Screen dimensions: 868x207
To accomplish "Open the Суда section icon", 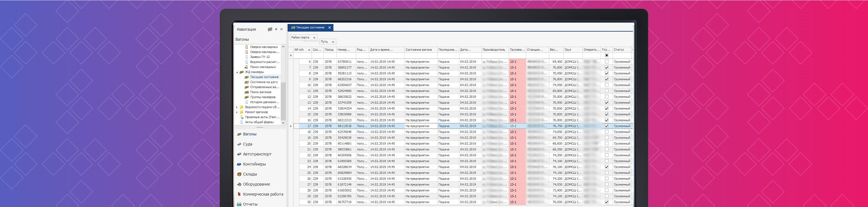I will tap(239, 144).
